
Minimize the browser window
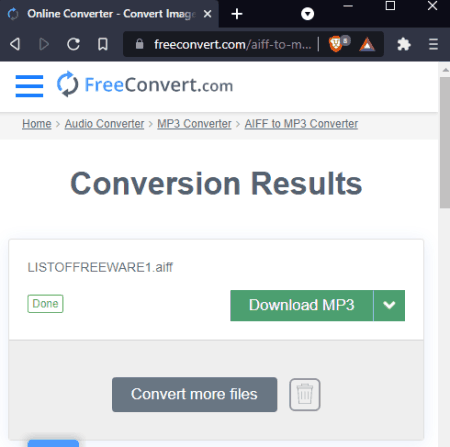pos(348,6)
